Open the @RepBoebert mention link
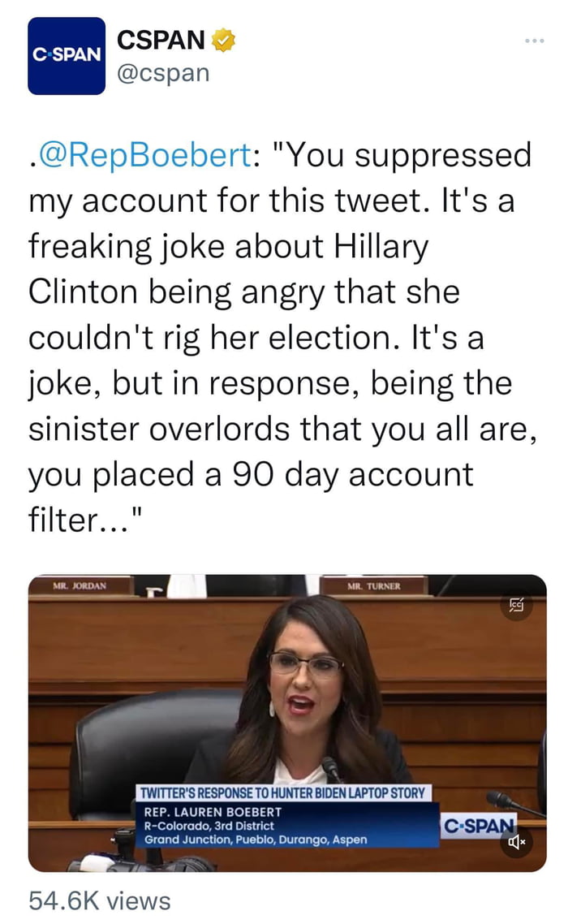Screen dimensions: 568x924 (144, 155)
